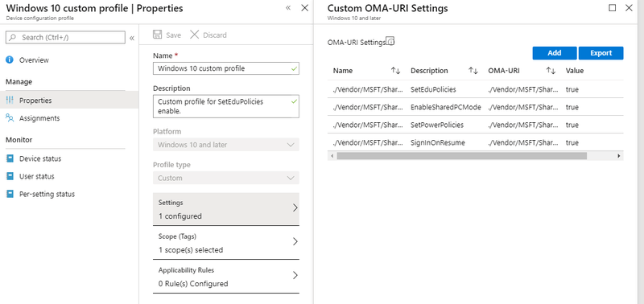Click the true value in EnableSharedPCMode row
The image size is (644, 304).
pyautogui.click(x=572, y=107)
